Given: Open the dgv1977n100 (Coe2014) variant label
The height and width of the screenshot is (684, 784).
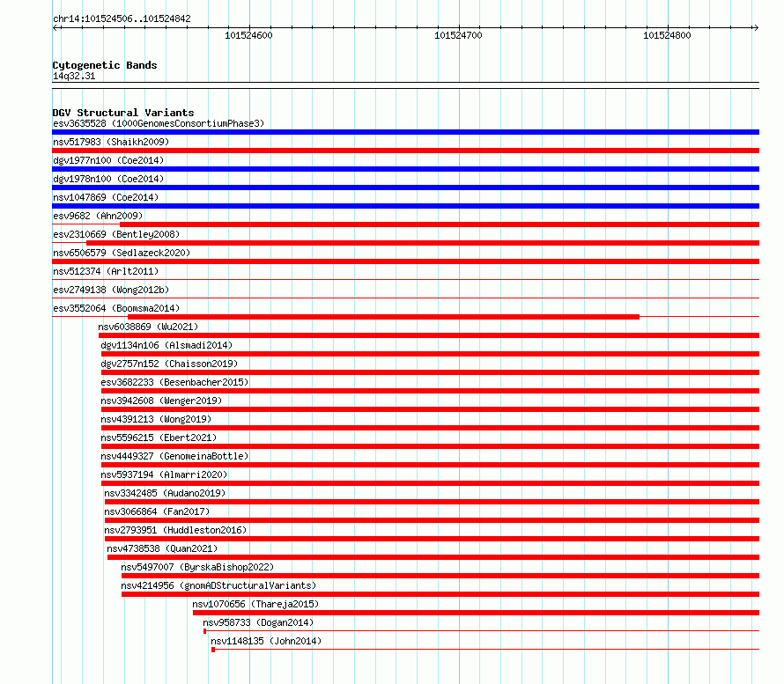Looking at the screenshot, I should tap(108, 160).
